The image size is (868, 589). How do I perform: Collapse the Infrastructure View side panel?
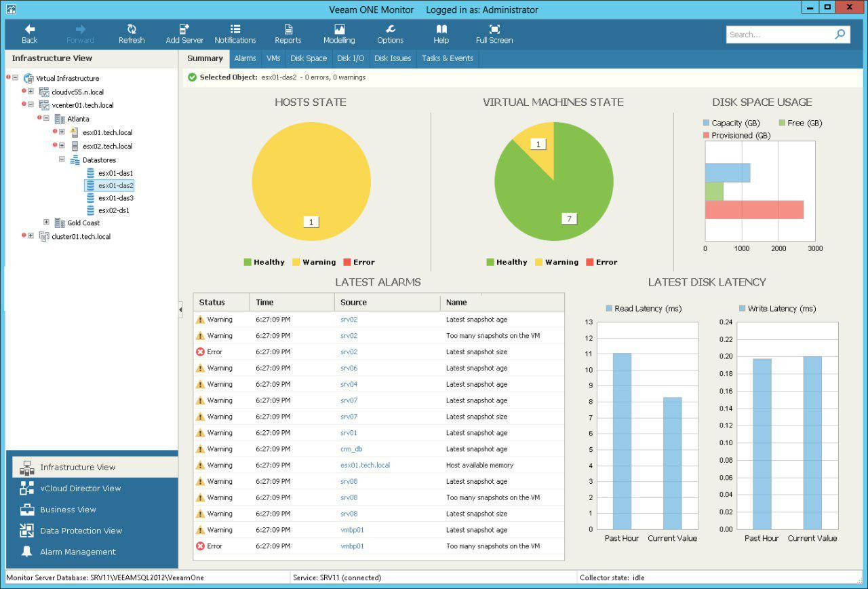coord(180,309)
